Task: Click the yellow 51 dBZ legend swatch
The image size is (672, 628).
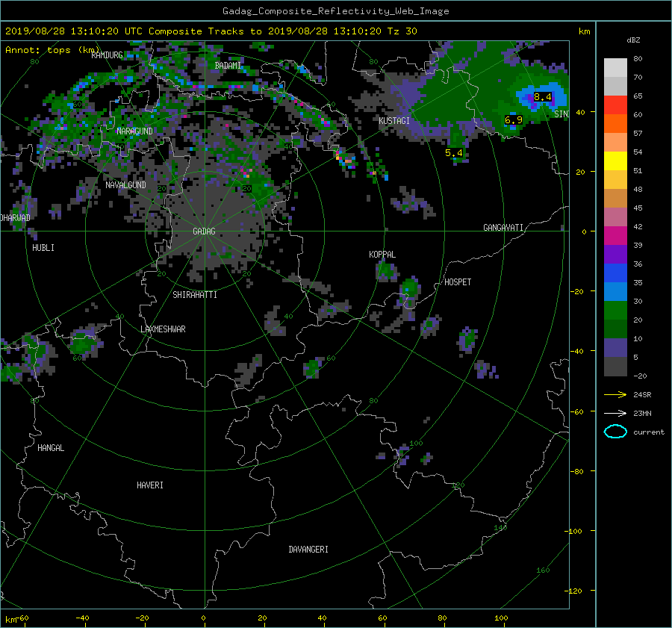Action: pos(615,161)
